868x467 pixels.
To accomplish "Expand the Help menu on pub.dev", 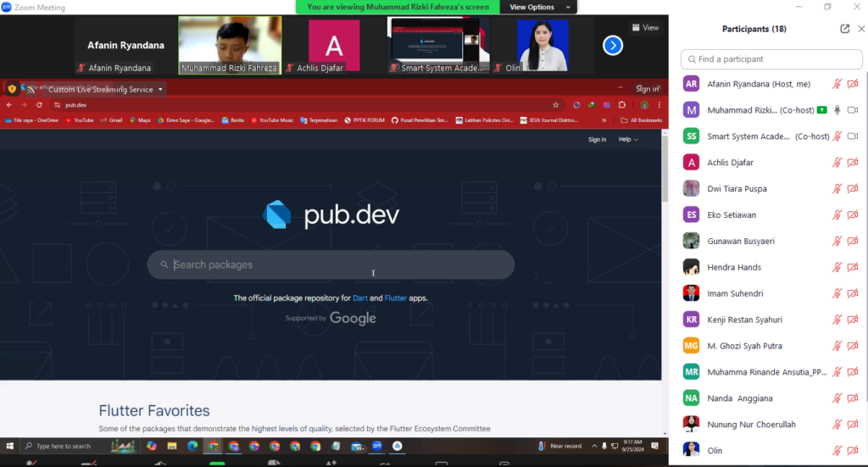I will point(628,140).
